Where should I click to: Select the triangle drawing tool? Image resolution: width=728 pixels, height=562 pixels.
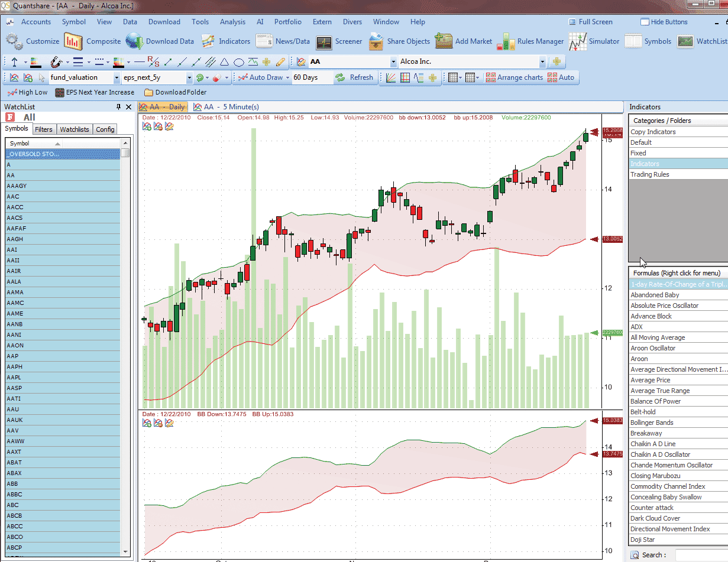224,61
